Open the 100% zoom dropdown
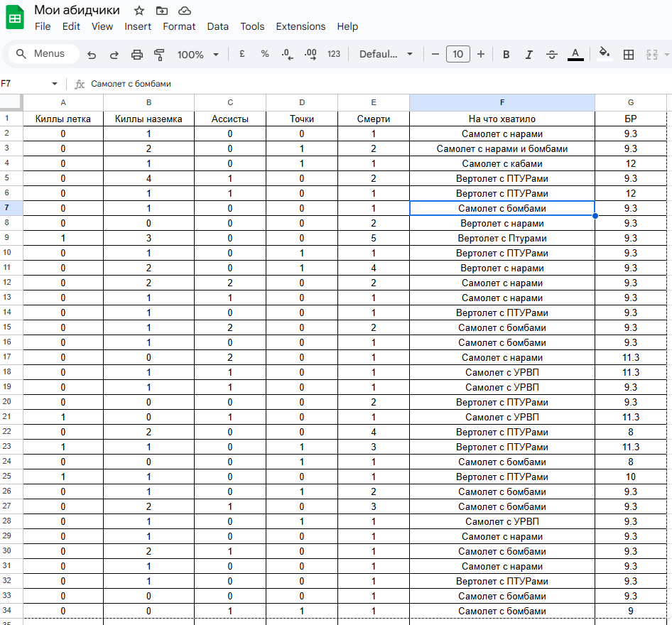 click(198, 55)
